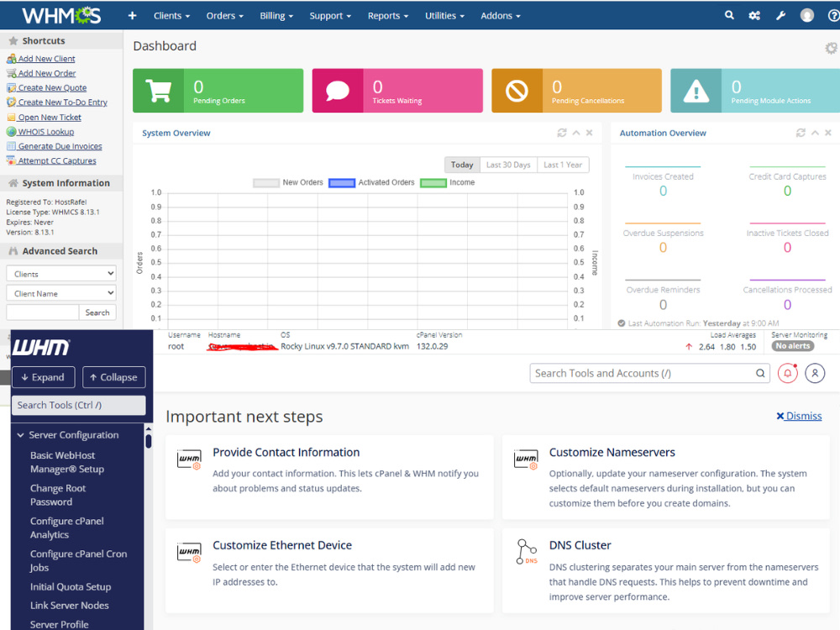This screenshot has width=840, height=630.
Task: Click the Provide Contact Information WHM icon
Action: 189,459
